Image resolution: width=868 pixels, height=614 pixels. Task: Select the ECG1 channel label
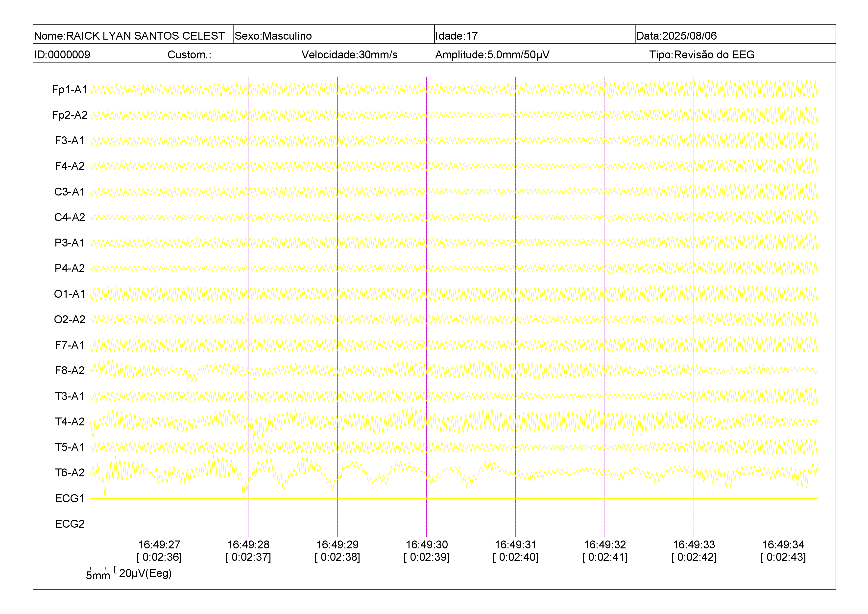70,498
